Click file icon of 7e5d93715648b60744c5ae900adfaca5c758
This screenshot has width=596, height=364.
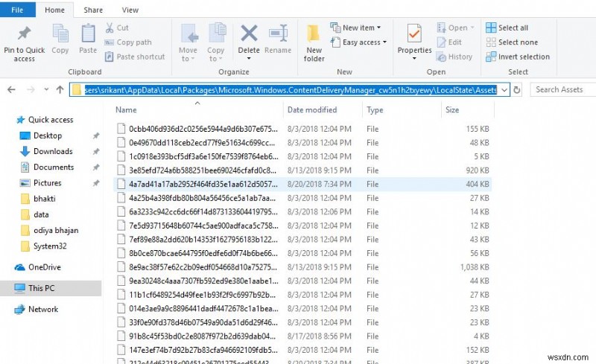coord(121,226)
